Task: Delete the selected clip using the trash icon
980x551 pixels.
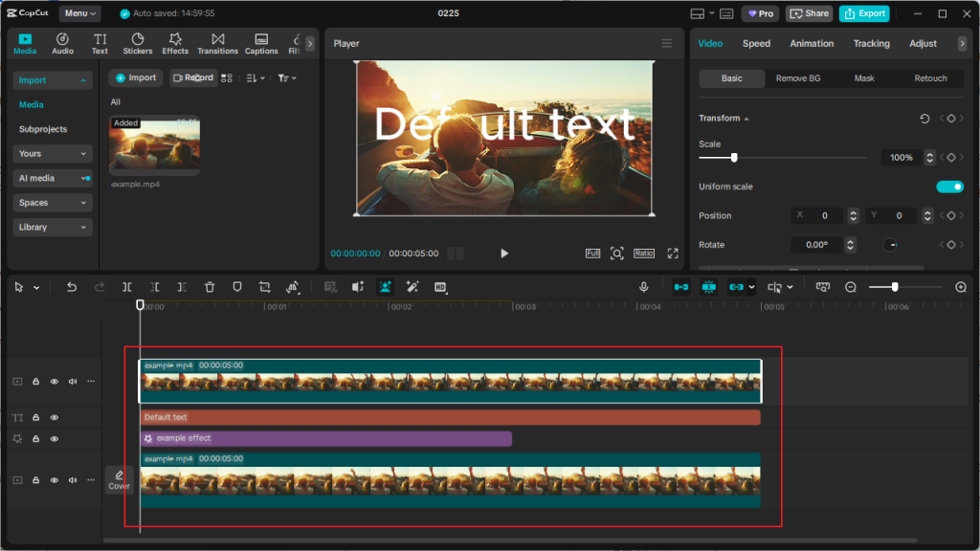Action: pyautogui.click(x=211, y=287)
